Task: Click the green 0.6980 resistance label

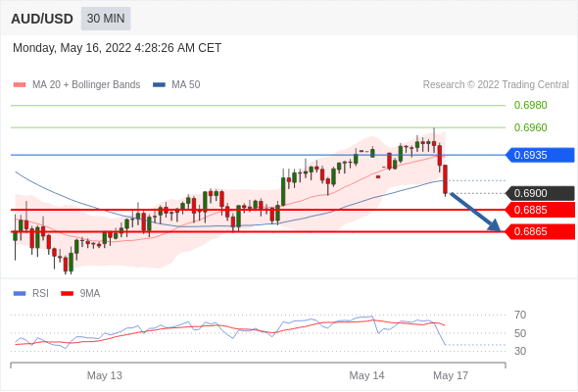Action: 530,106
